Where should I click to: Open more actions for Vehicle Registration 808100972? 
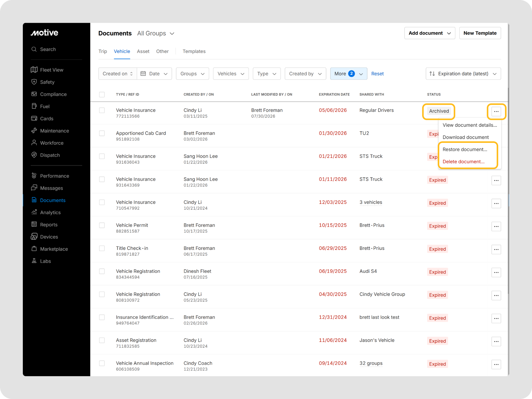coord(496,295)
